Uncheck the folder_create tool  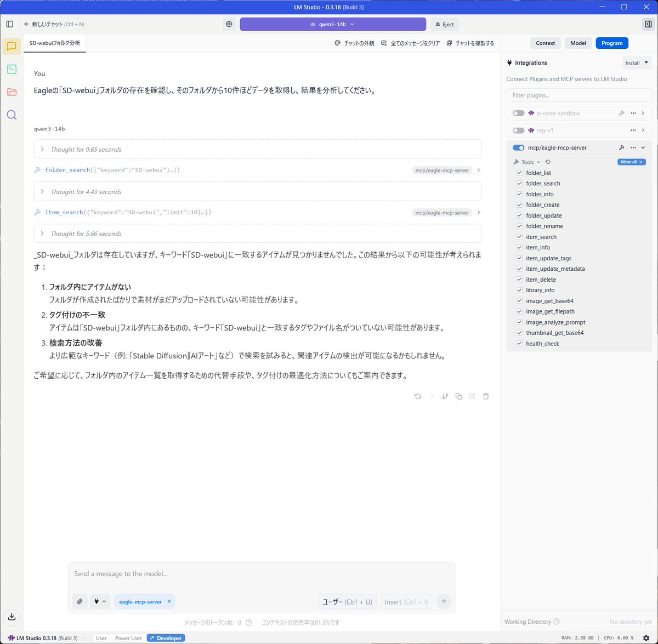(x=519, y=205)
